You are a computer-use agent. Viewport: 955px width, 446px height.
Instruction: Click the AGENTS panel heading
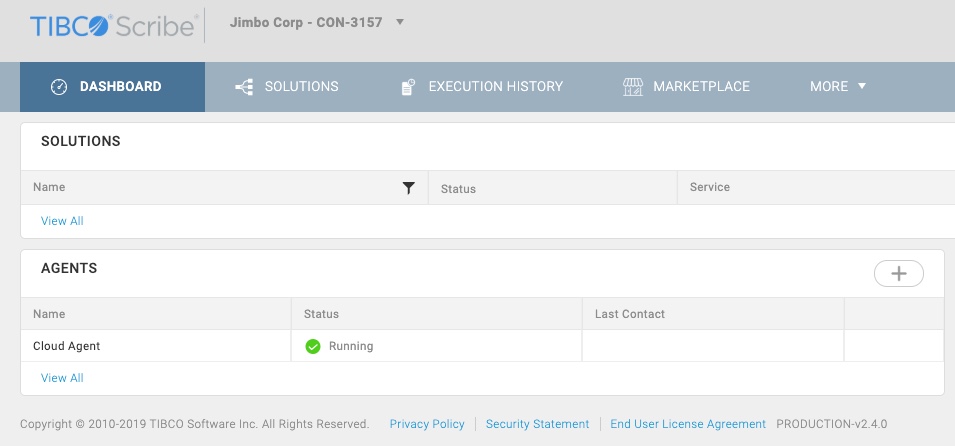coord(69,268)
